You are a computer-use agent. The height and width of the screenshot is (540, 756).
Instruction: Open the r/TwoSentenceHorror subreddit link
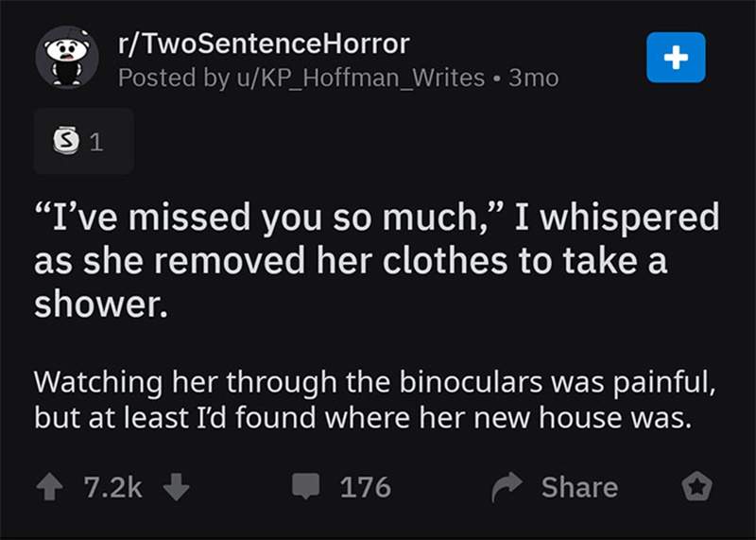point(264,44)
